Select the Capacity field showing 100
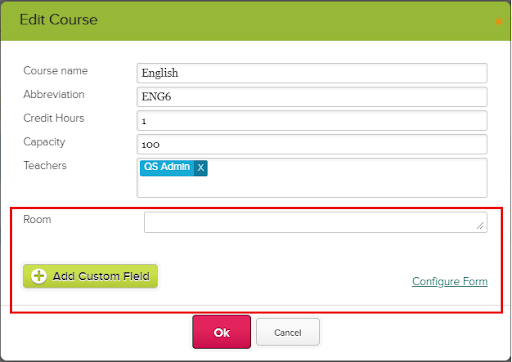Viewport: 512px width, 362px height. tap(312, 144)
